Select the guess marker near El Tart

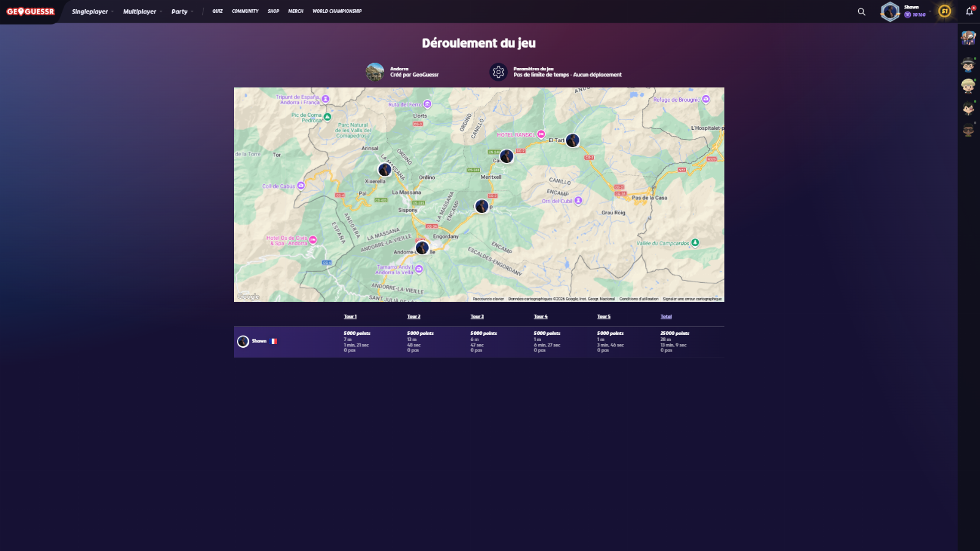coord(572,141)
